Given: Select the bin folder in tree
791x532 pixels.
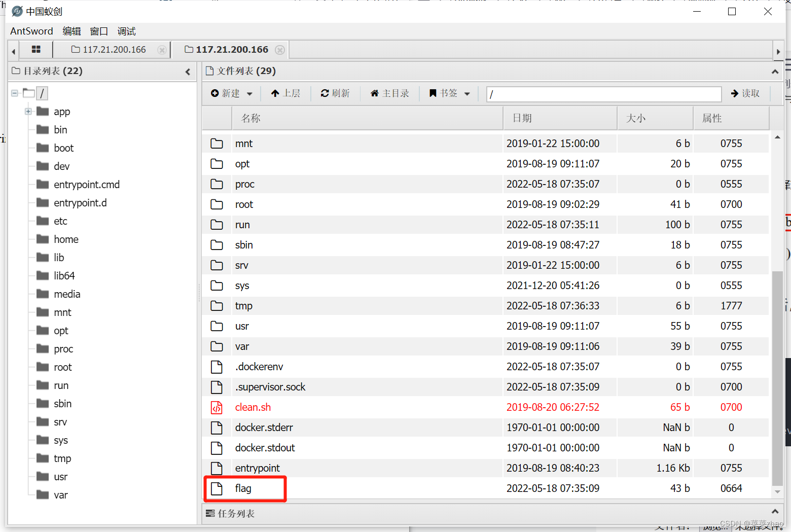Looking at the screenshot, I should coord(60,130).
